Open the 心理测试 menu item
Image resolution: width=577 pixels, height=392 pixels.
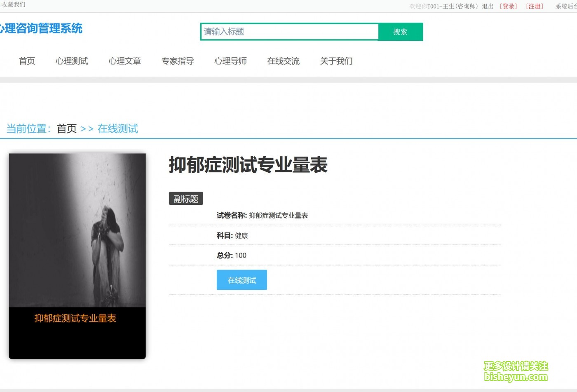pyautogui.click(x=72, y=61)
